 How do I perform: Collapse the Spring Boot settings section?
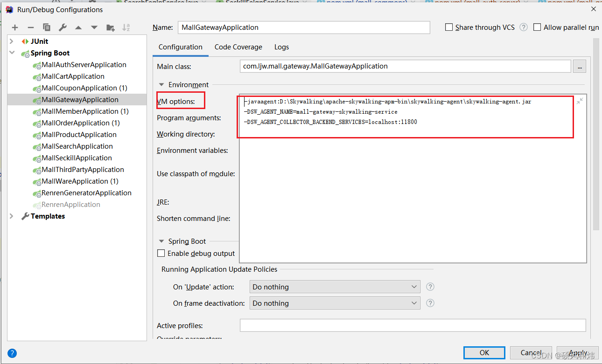pos(161,241)
